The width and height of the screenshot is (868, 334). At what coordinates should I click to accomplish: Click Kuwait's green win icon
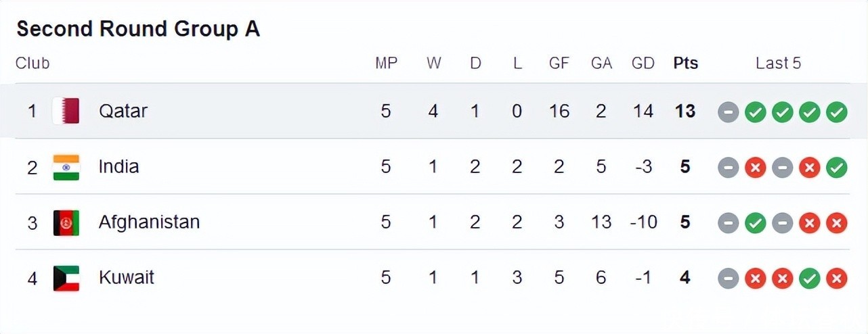coord(810,278)
